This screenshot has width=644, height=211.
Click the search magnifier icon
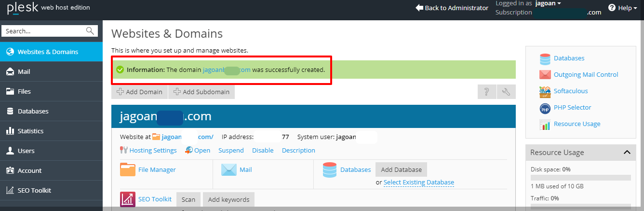pos(90,31)
